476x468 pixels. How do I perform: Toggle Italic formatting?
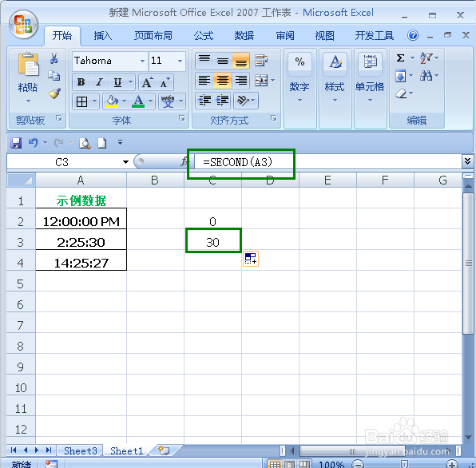tap(99, 82)
